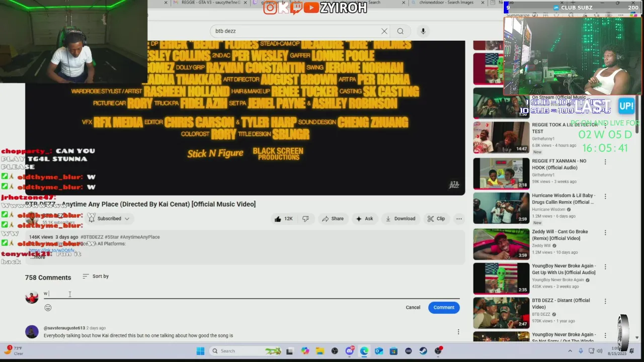Share the BTB Dezz video
The image size is (644, 362).
tap(333, 219)
